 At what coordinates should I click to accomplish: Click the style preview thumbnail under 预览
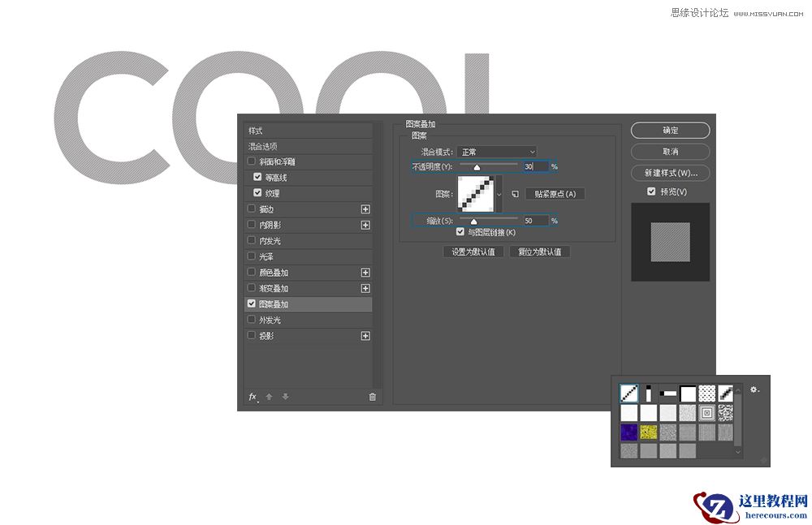670,243
